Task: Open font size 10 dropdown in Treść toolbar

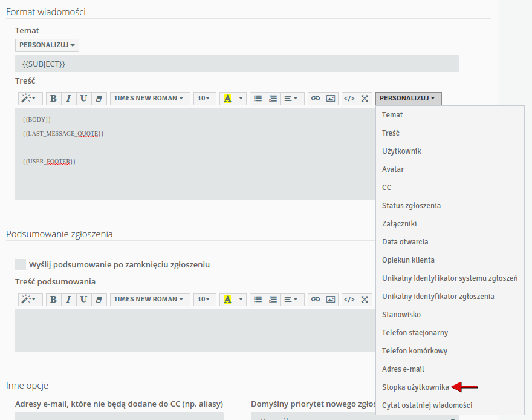Action: point(205,99)
